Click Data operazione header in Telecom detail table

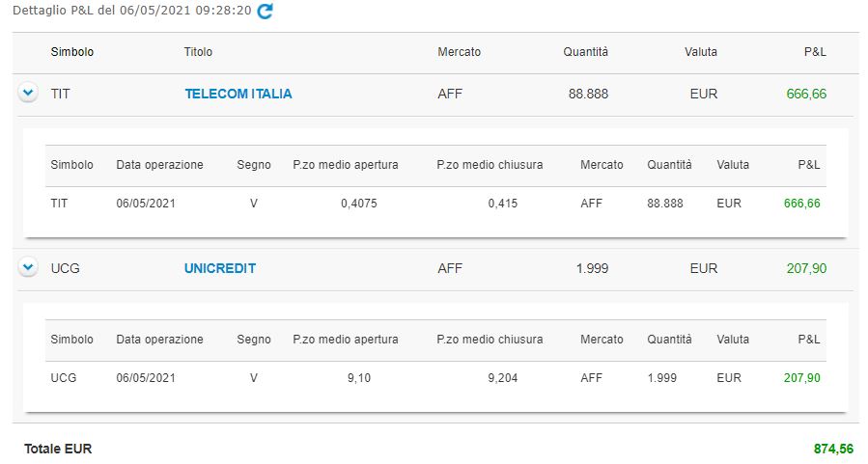point(159,165)
